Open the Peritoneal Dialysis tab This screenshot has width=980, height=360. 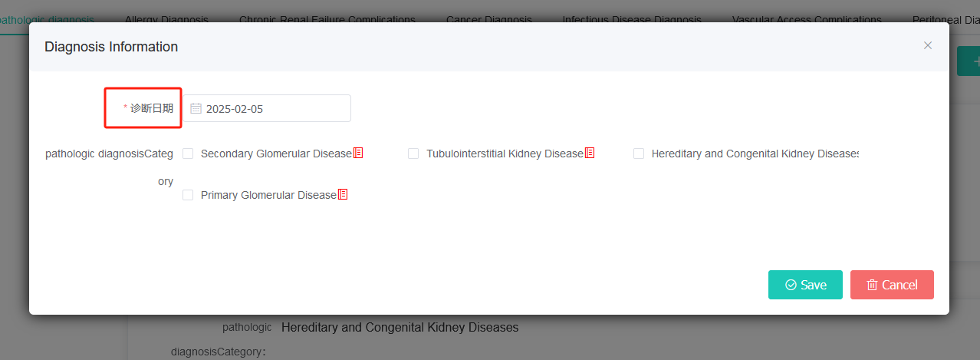(945, 19)
